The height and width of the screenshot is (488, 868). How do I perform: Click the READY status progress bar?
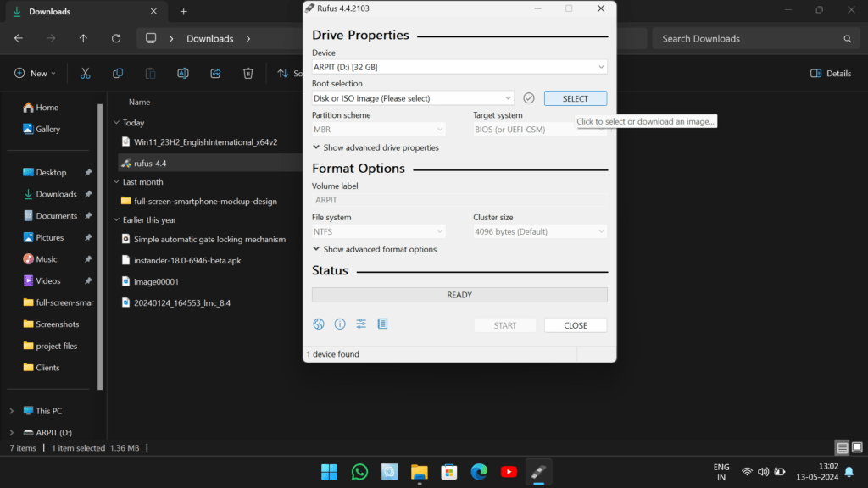pyautogui.click(x=459, y=295)
